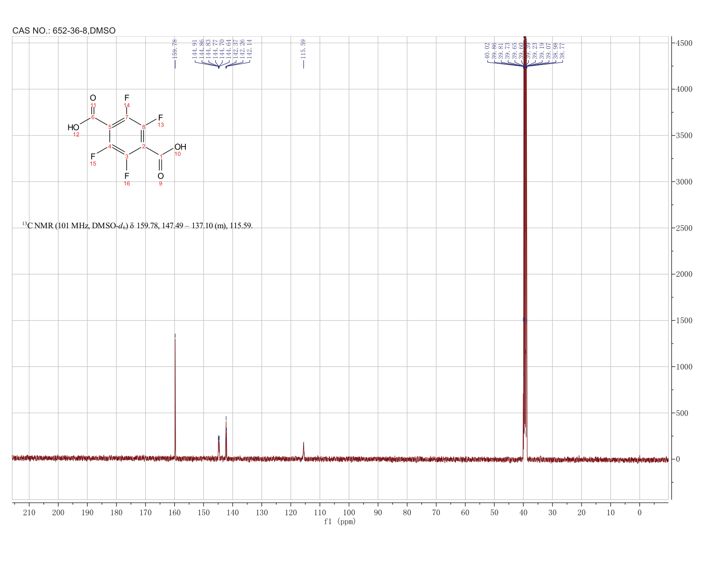Screen dimensions: 728x563
Task: Click the 40 tick on the ppm axis
Action: (x=523, y=513)
